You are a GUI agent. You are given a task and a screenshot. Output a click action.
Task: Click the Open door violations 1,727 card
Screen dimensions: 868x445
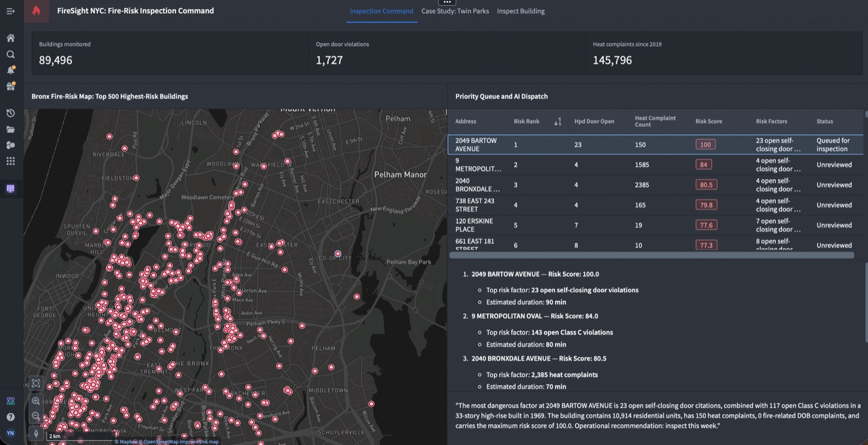pos(447,53)
